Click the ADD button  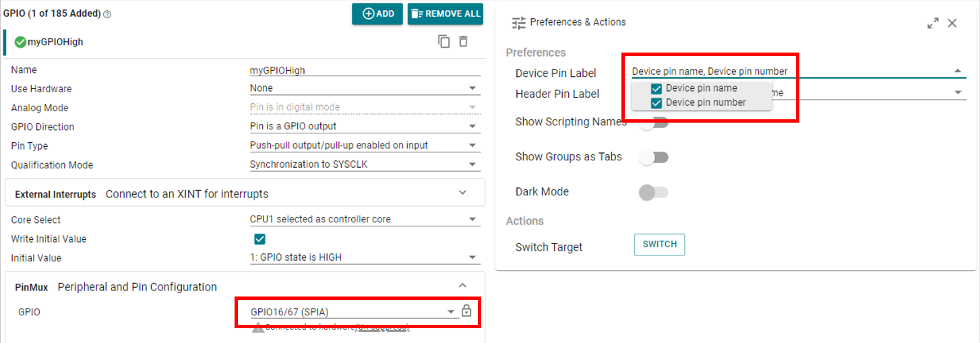377,14
